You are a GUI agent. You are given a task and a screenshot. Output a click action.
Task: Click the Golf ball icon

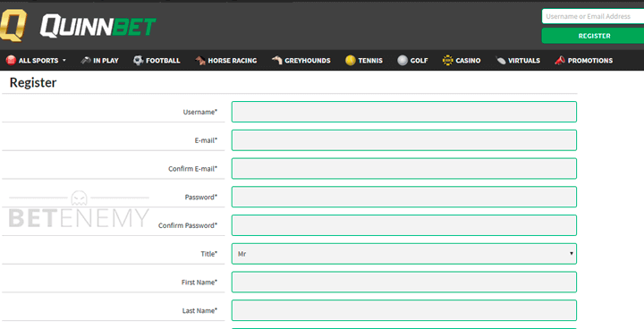click(402, 61)
